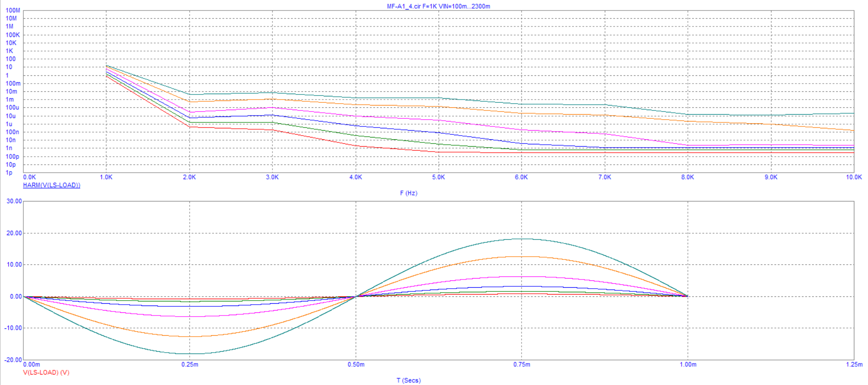Image resolution: width=868 pixels, height=385 pixels.
Task: Click the 10.0K frequency tick label
Action: coord(854,177)
